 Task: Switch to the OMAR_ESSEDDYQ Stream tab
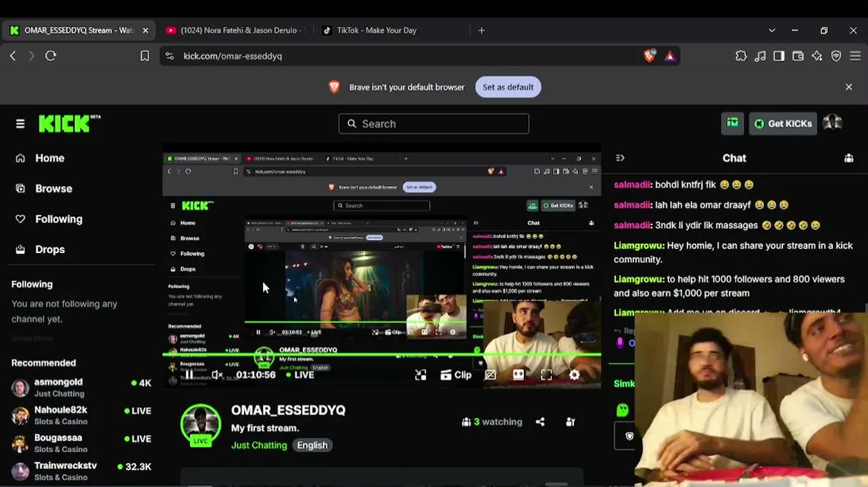click(x=78, y=30)
